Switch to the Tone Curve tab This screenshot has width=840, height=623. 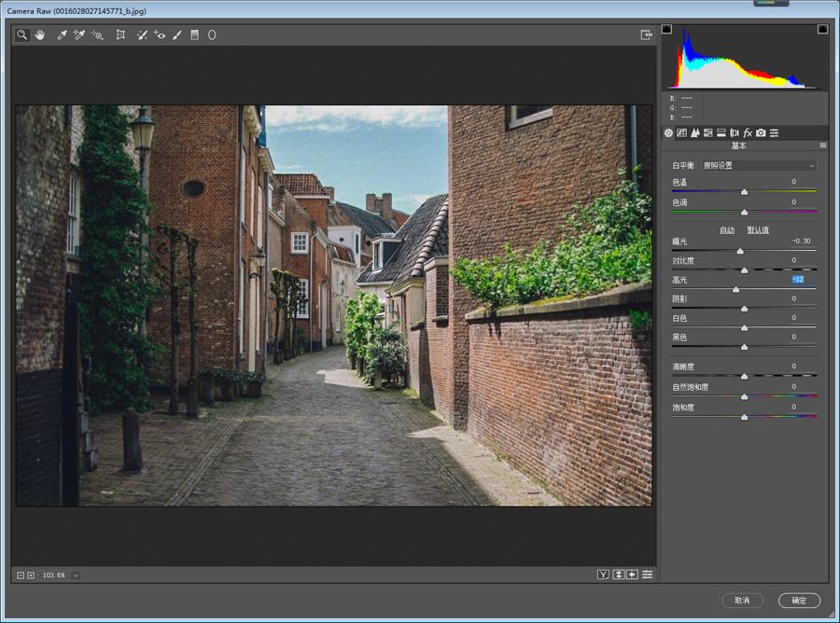[681, 133]
